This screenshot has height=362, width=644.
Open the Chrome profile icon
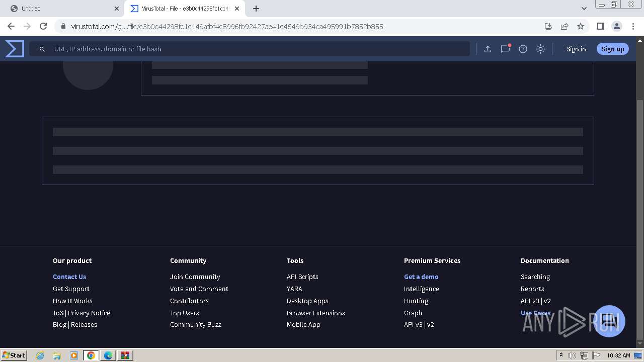[616, 26]
